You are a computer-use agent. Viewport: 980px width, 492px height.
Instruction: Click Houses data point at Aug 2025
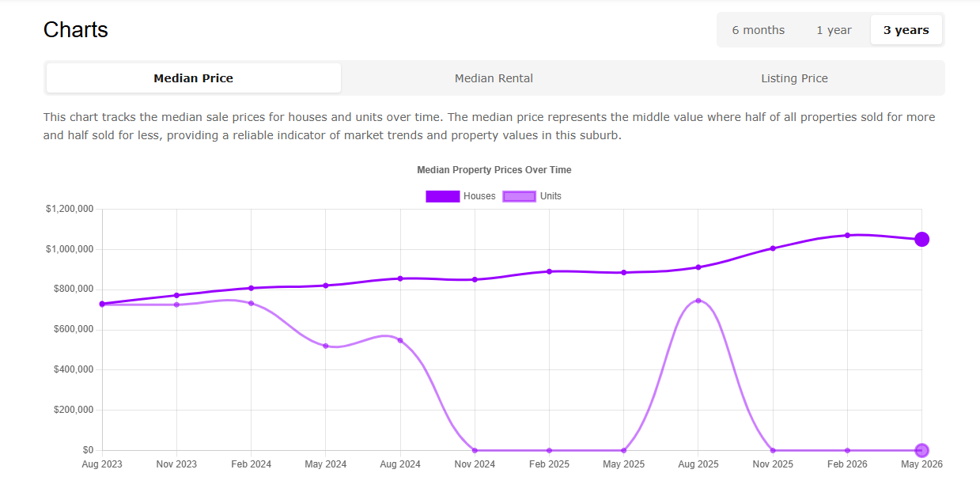[698, 267]
